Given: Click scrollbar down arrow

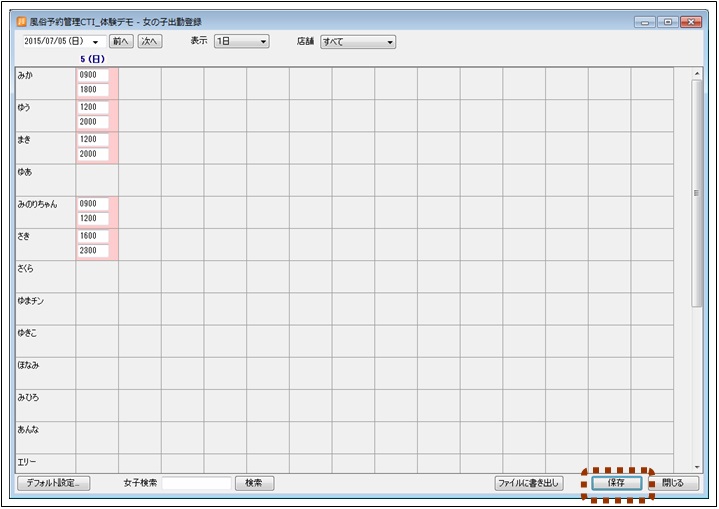Looking at the screenshot, I should (x=696, y=466).
